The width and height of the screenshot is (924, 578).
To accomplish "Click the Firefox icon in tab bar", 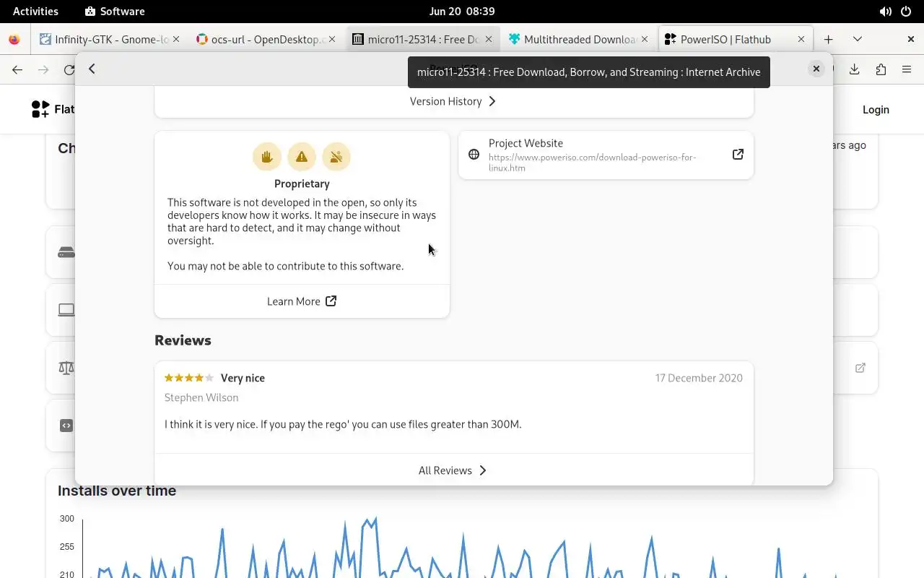I will [14, 39].
